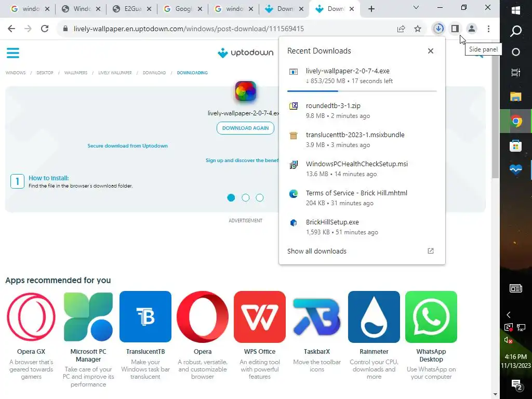Select the second carousel dot
This screenshot has width=532, height=399.
coord(246,198)
